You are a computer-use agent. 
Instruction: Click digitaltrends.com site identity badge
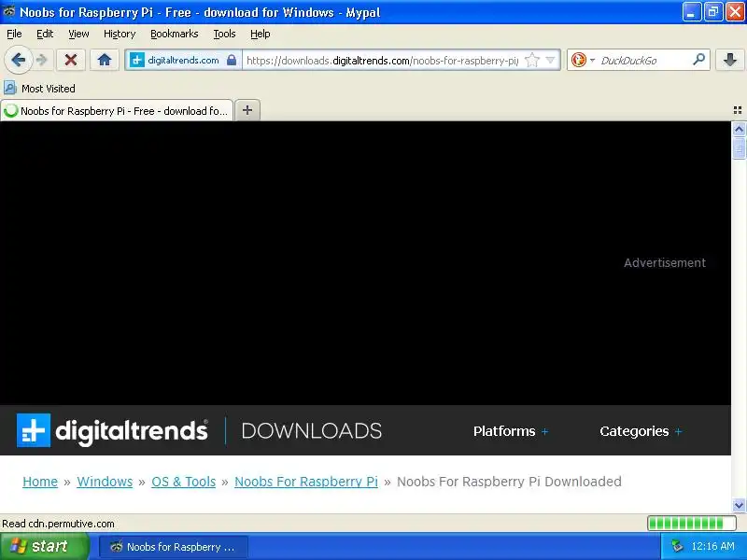click(183, 60)
